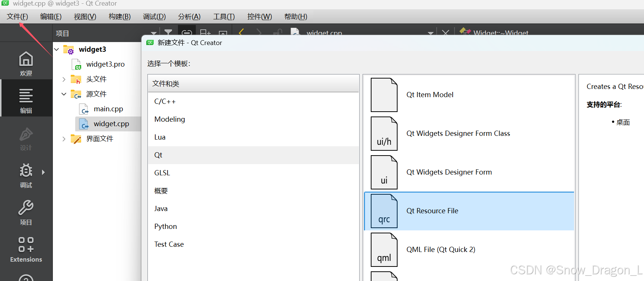The height and width of the screenshot is (281, 644).
Task: Select the 头文件 folder row
Action: 97,79
